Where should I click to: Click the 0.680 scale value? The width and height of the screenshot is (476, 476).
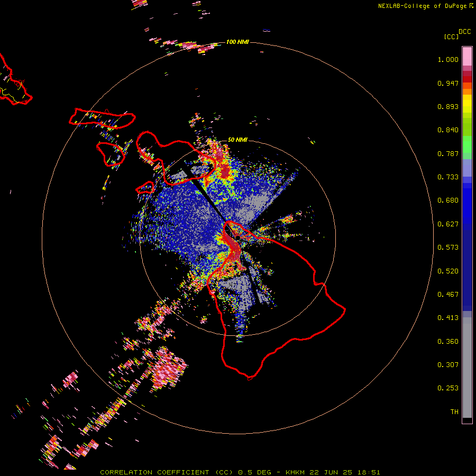point(448,200)
